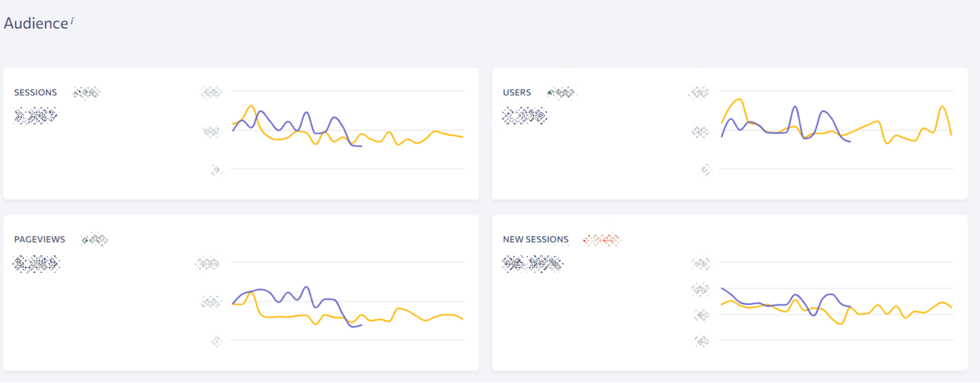Click the change badge next to PAGEVIEWS title
Image resolution: width=980 pixels, height=383 pixels.
(x=94, y=239)
